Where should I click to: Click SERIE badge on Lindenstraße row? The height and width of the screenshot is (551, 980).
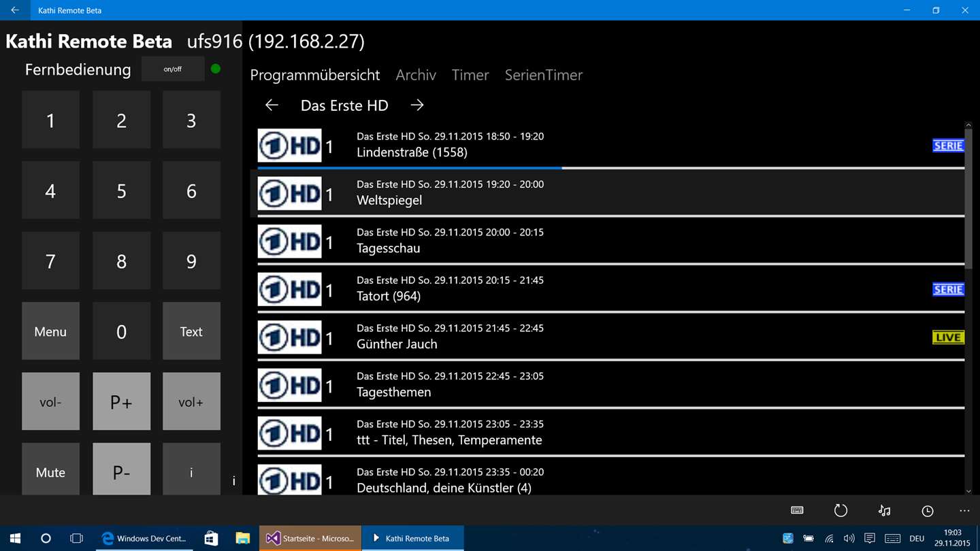(x=948, y=146)
